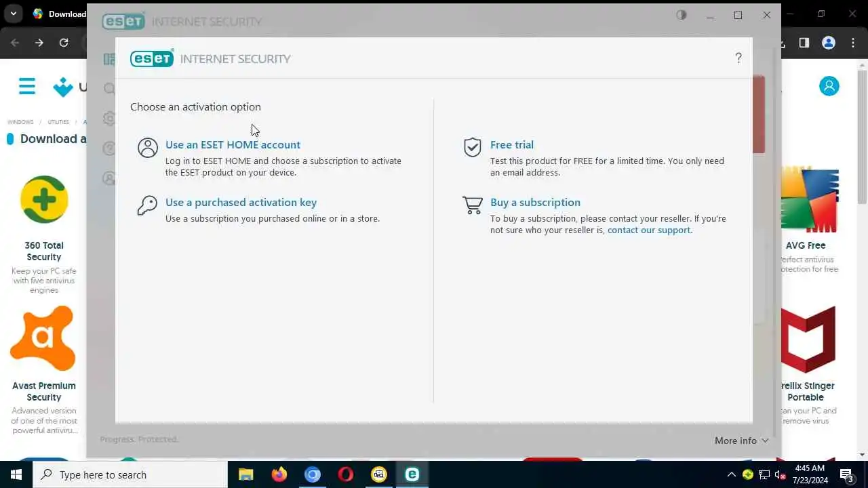Open the Avast Premium Security app icon
Screen dimensions: 868x488
pos(43,339)
